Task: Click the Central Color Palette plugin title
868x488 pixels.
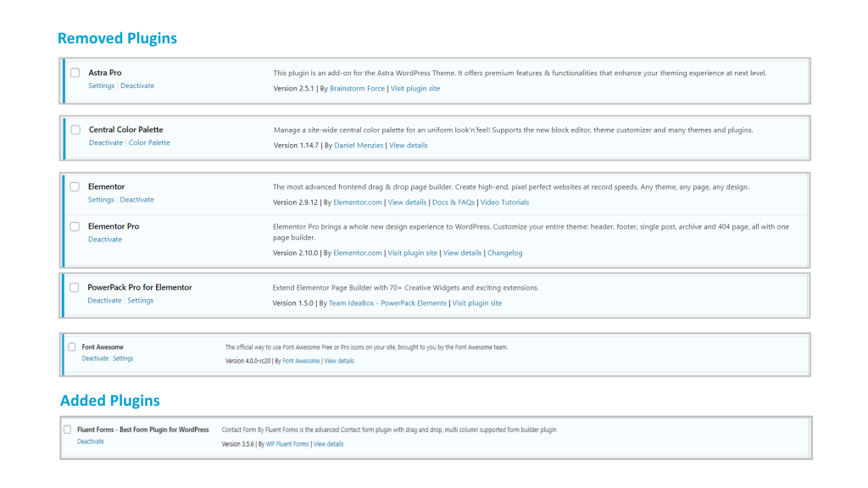Action: [126, 130]
